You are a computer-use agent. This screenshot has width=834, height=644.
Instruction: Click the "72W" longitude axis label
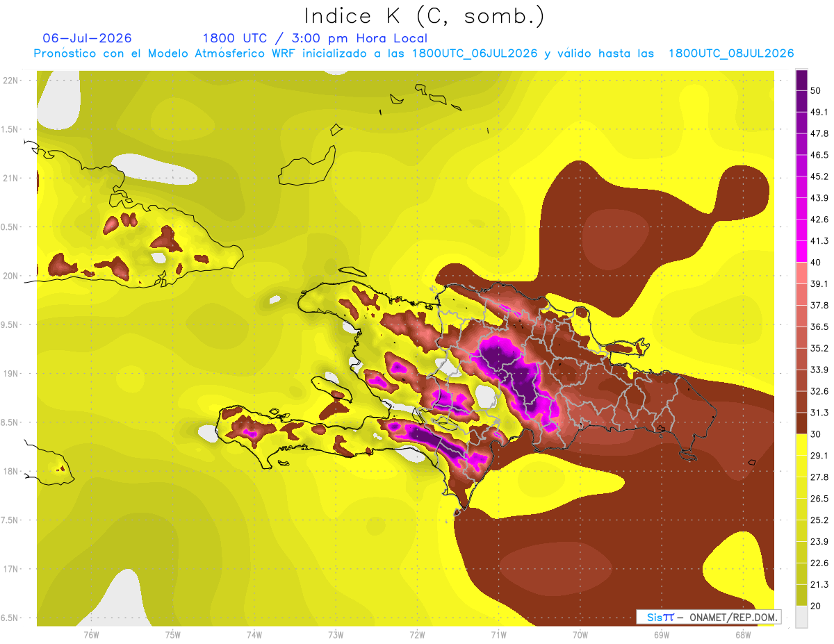(x=418, y=635)
